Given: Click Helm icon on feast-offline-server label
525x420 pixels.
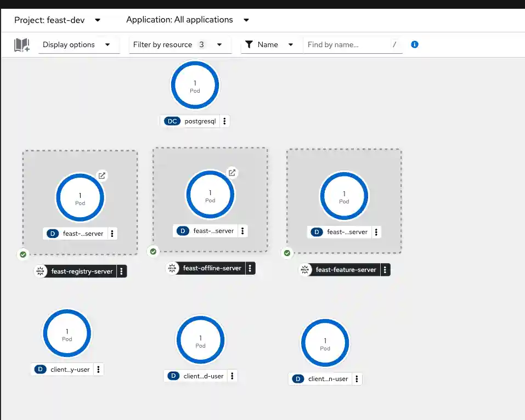Looking at the screenshot, I should [172, 268].
